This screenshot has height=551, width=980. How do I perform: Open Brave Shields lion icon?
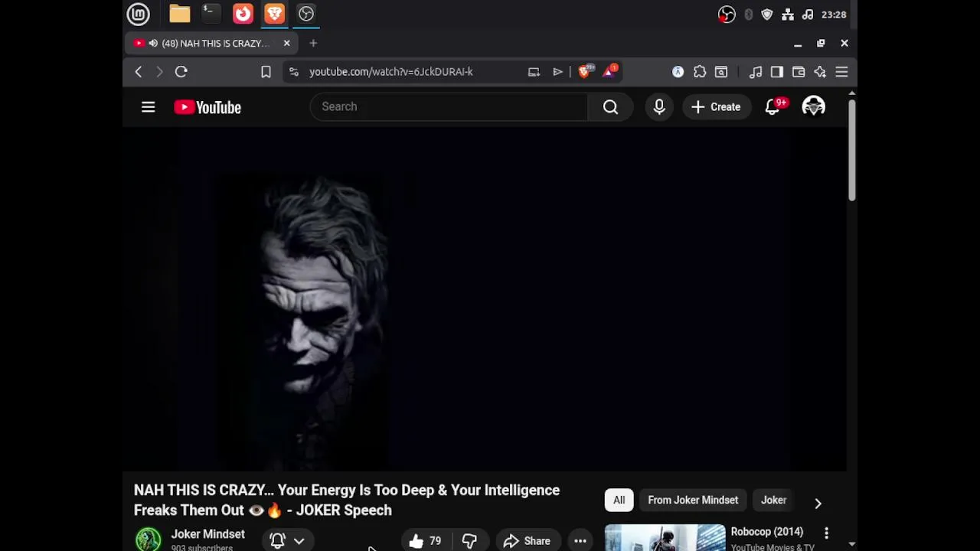tap(586, 72)
